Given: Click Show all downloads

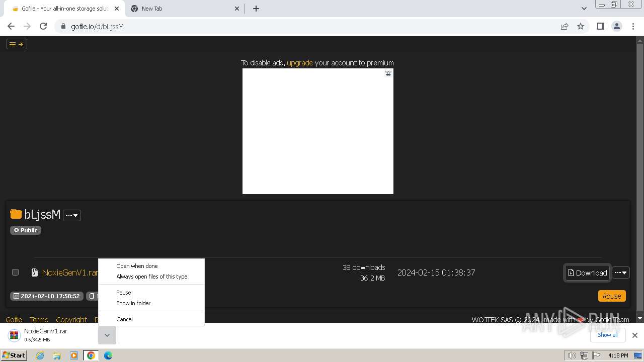Looking at the screenshot, I should point(607,335).
